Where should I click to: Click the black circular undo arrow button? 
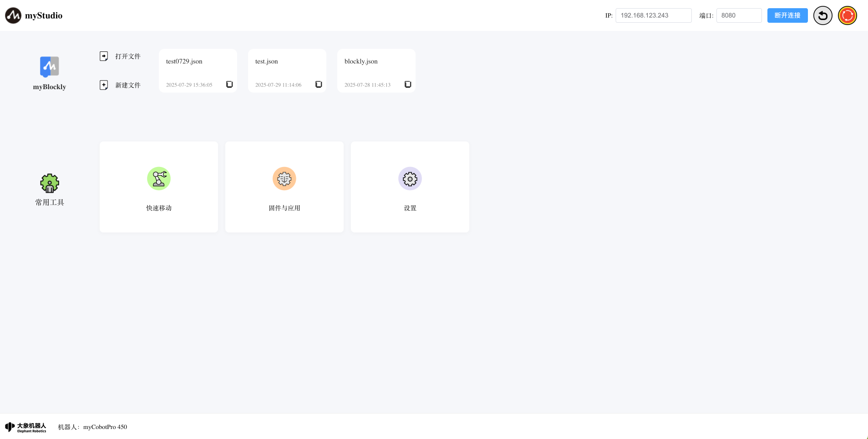(822, 15)
